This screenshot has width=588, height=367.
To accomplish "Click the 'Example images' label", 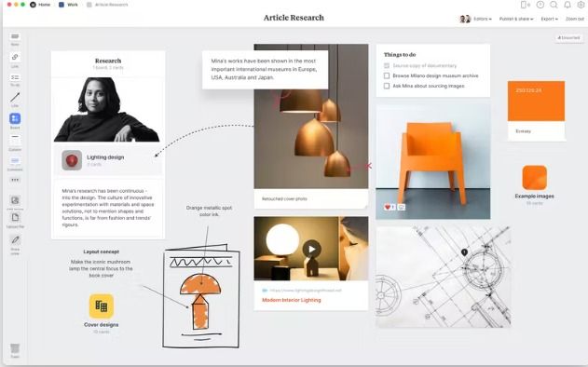I will [534, 197].
